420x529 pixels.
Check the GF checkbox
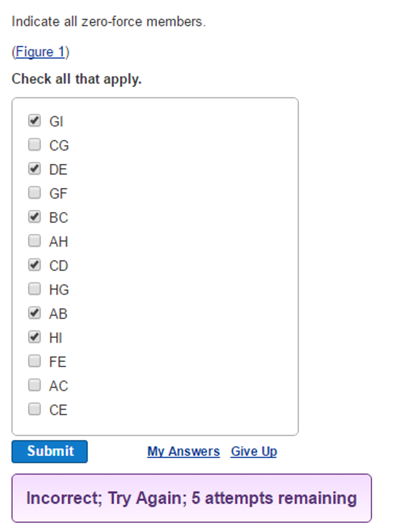[x=34, y=192]
